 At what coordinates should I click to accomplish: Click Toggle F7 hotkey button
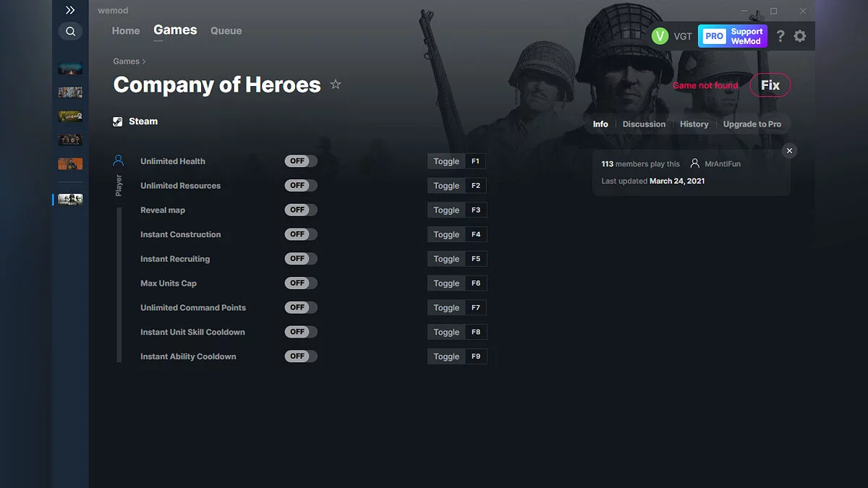pyautogui.click(x=457, y=308)
